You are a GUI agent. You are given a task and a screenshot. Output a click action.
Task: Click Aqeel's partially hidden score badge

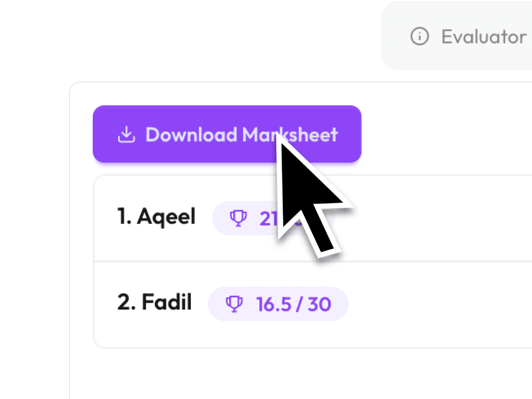pyautogui.click(x=274, y=218)
